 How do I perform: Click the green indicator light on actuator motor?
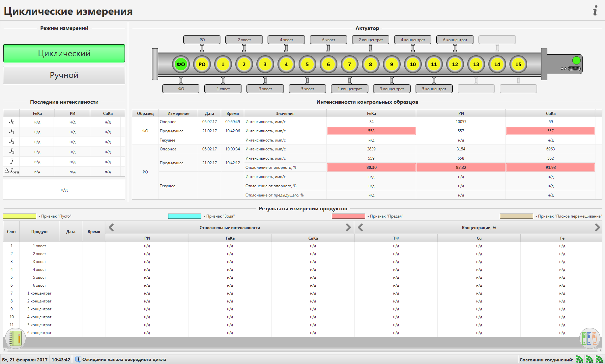tap(576, 60)
